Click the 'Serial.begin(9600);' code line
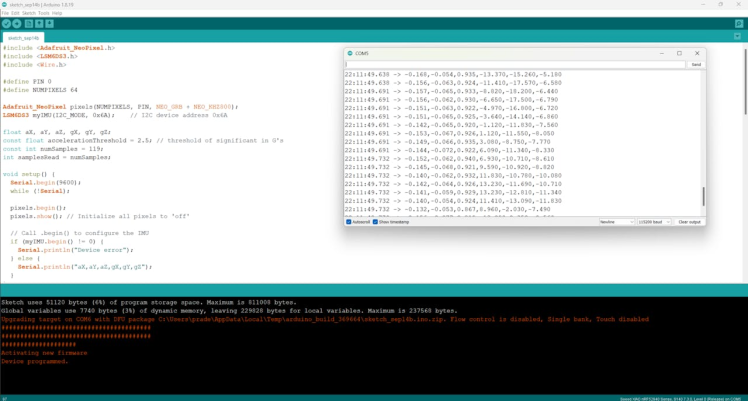 tap(46, 183)
